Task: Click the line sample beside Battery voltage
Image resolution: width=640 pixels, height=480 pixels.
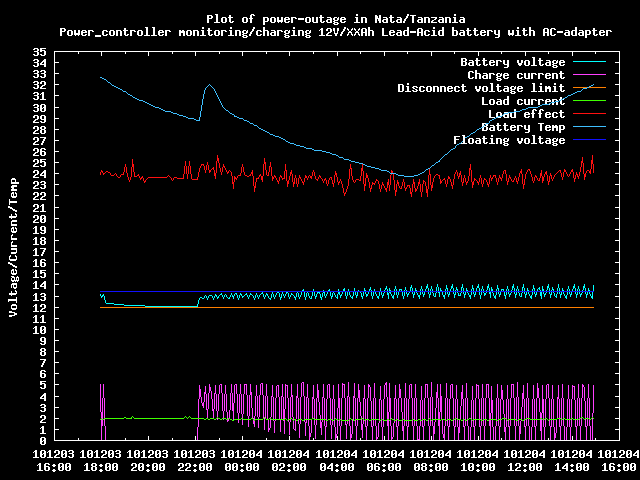Action: point(596,62)
